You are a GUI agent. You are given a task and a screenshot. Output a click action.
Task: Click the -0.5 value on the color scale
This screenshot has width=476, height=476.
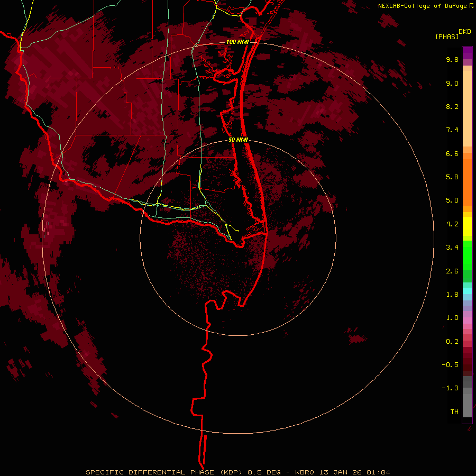tap(450, 365)
